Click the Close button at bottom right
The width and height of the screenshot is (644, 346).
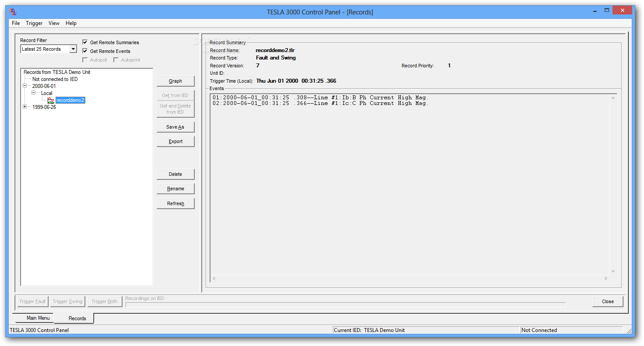click(x=608, y=301)
